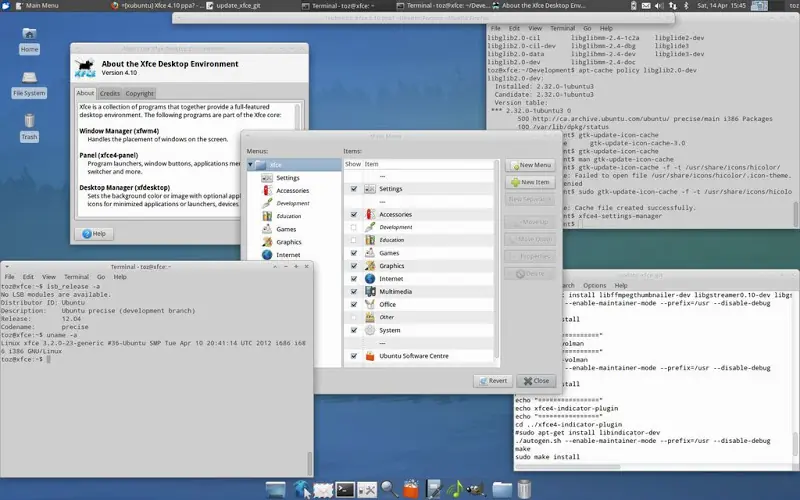Open the settings tools icon in the dock
Image resolution: width=800 pixels, height=500 pixels.
[x=366, y=490]
